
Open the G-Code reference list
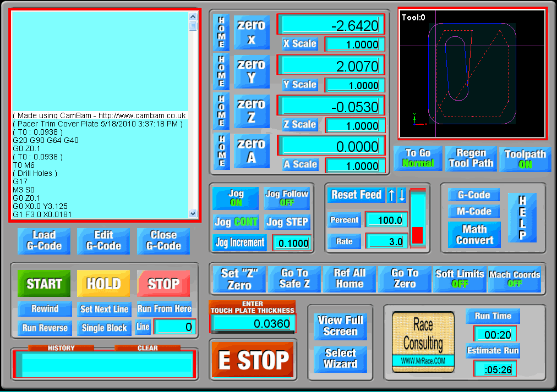(x=474, y=195)
